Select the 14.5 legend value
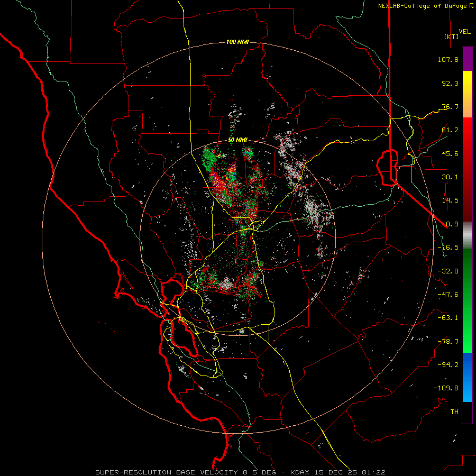Viewport: 476px width, 476px height. pos(450,200)
